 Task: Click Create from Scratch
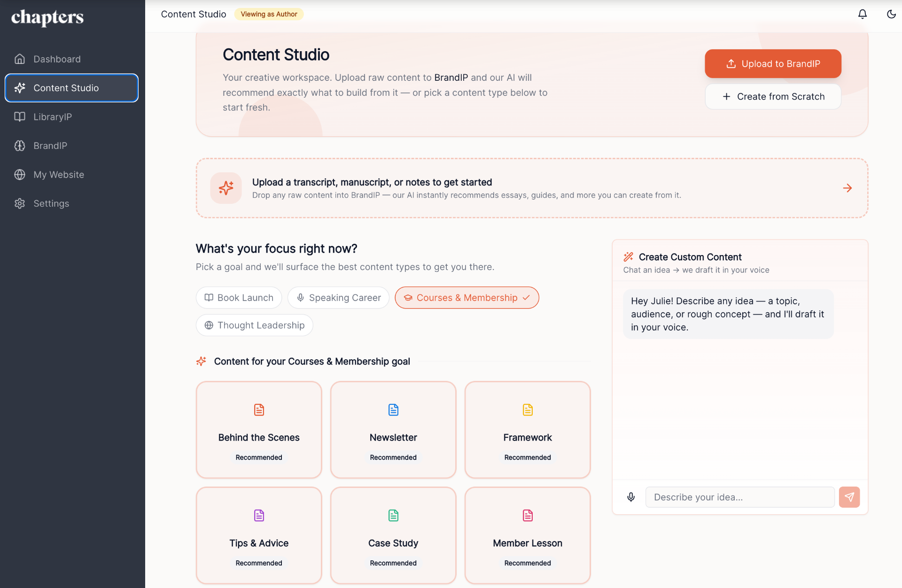coord(773,96)
